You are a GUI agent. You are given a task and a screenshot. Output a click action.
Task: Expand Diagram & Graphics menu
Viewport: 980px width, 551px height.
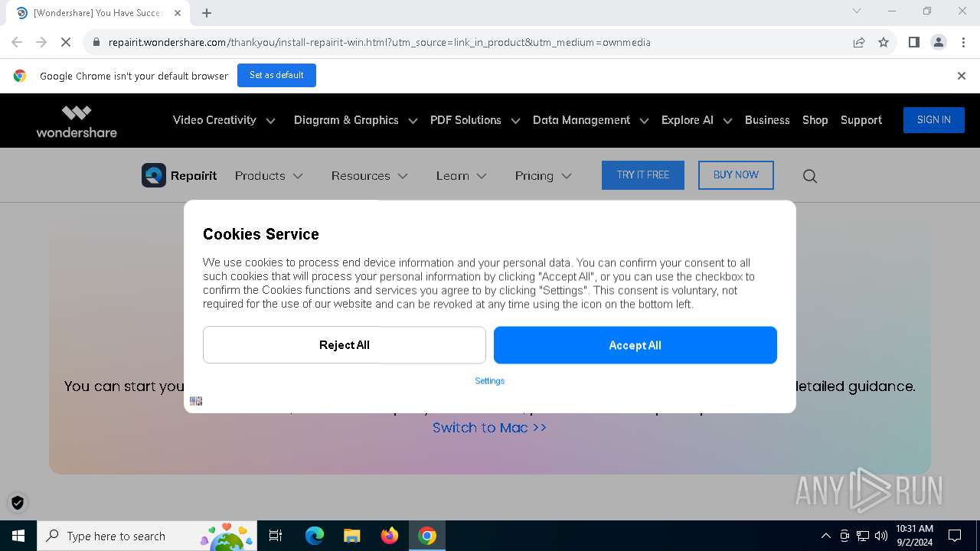(355, 120)
